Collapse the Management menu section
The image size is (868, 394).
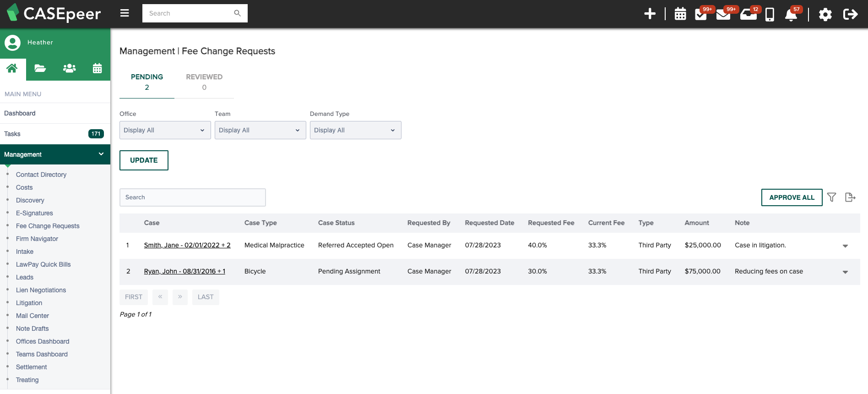click(x=55, y=154)
